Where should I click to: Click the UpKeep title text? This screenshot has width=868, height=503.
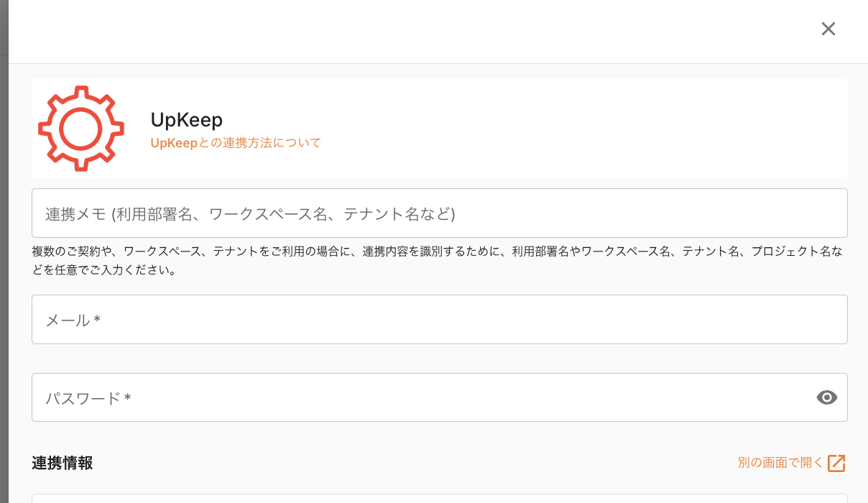click(x=187, y=119)
